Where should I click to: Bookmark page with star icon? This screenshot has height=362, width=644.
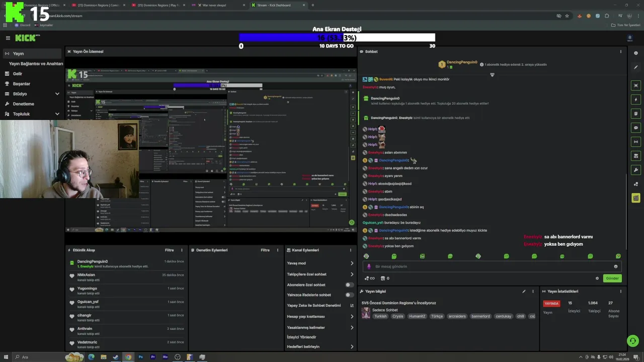point(567,16)
